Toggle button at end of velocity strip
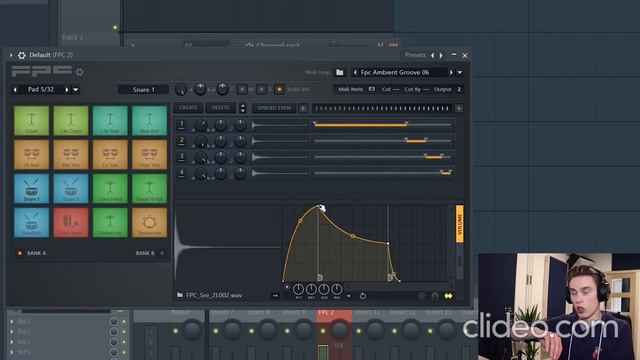This screenshot has width=640, height=360. (x=459, y=108)
